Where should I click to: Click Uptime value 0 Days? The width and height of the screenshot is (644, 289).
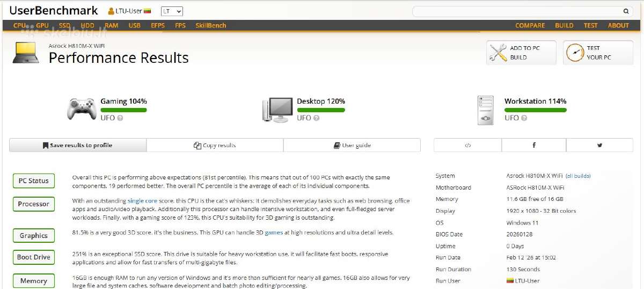pos(516,246)
